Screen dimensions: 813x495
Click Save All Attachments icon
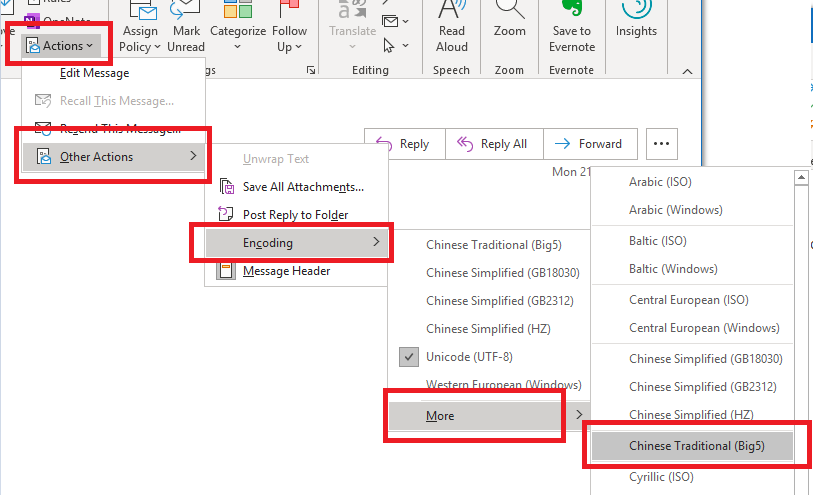[227, 187]
